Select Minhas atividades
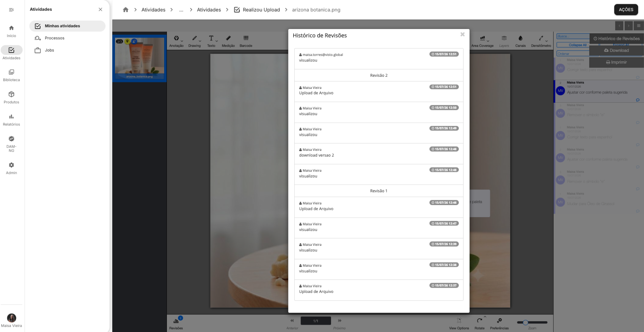This screenshot has height=332, width=644. pos(67,26)
